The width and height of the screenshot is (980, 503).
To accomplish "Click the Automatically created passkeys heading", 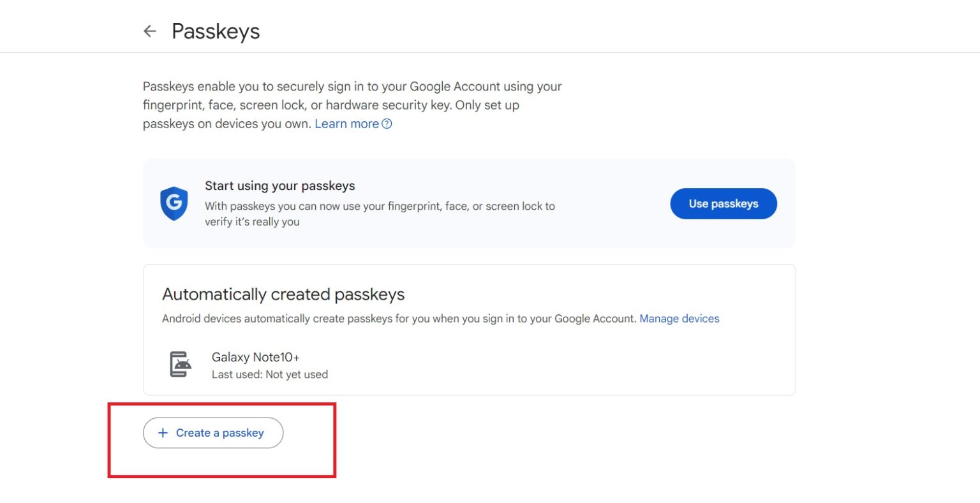I will (283, 294).
